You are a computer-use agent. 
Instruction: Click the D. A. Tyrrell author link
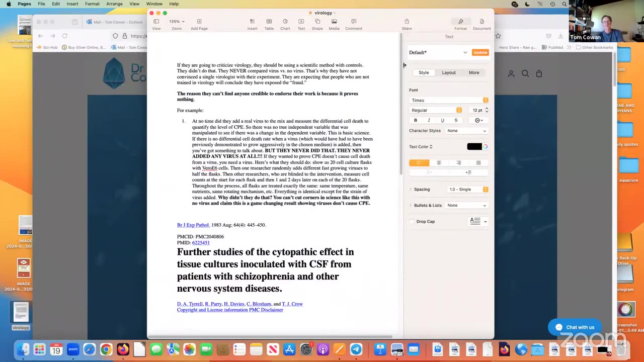(x=190, y=304)
